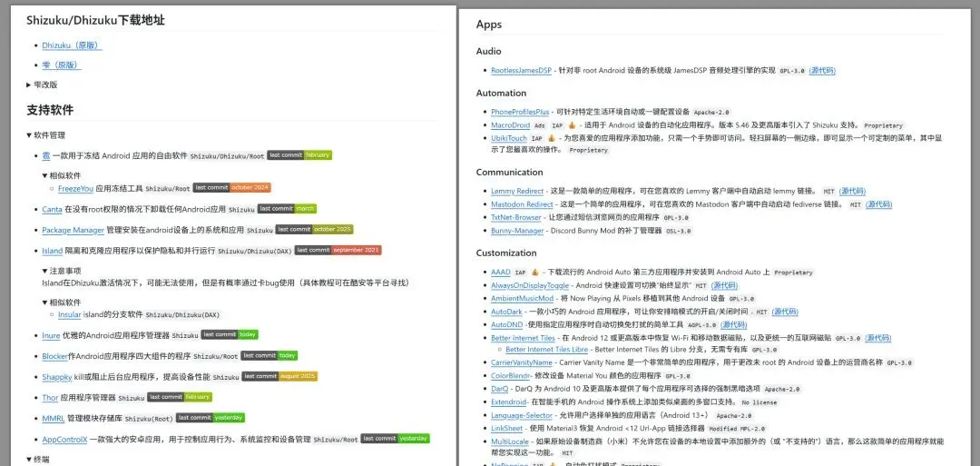Follow the AAAD link
This screenshot has height=466, width=980.
(501, 273)
